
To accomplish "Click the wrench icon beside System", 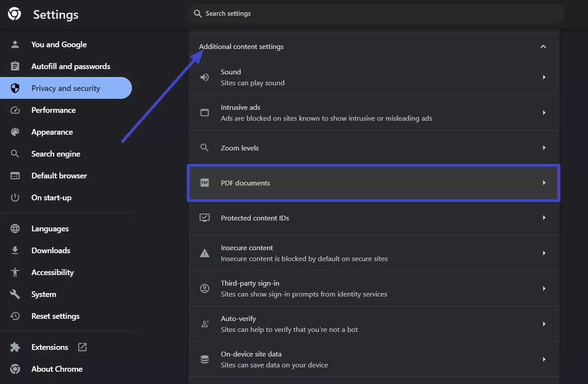I will pos(15,294).
